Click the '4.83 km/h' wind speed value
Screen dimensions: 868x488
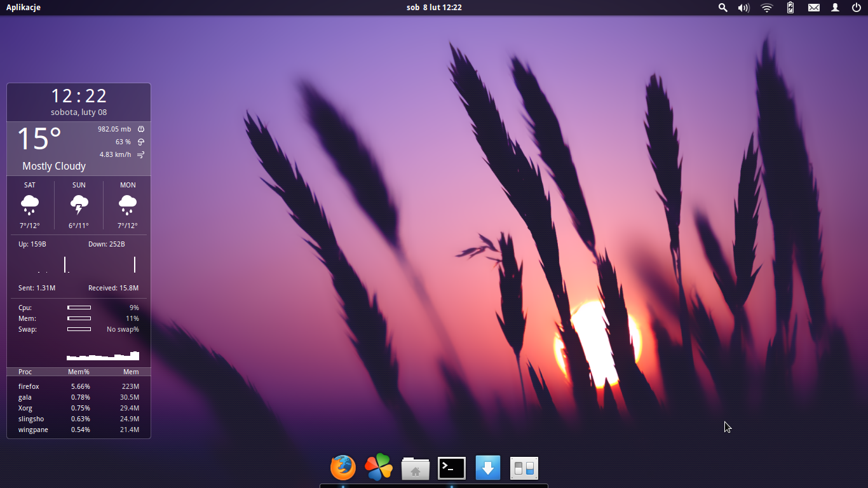point(115,154)
